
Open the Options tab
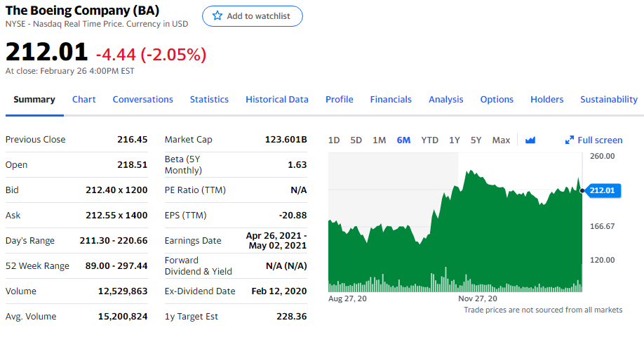point(497,100)
